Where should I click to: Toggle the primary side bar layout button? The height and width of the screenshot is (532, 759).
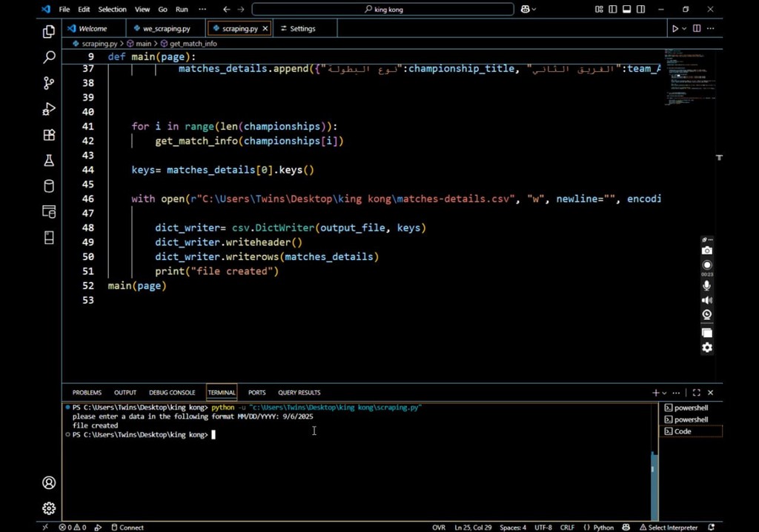(x=612, y=10)
